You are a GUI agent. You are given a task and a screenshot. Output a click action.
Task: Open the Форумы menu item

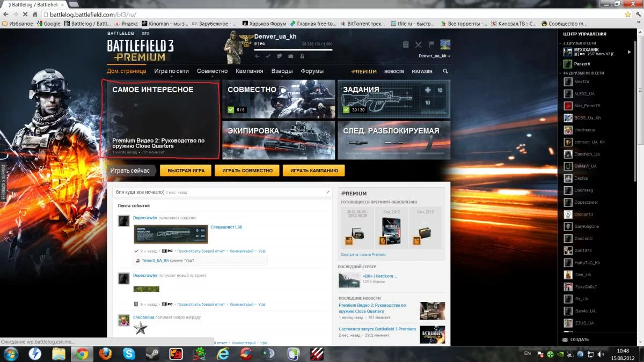(x=312, y=71)
